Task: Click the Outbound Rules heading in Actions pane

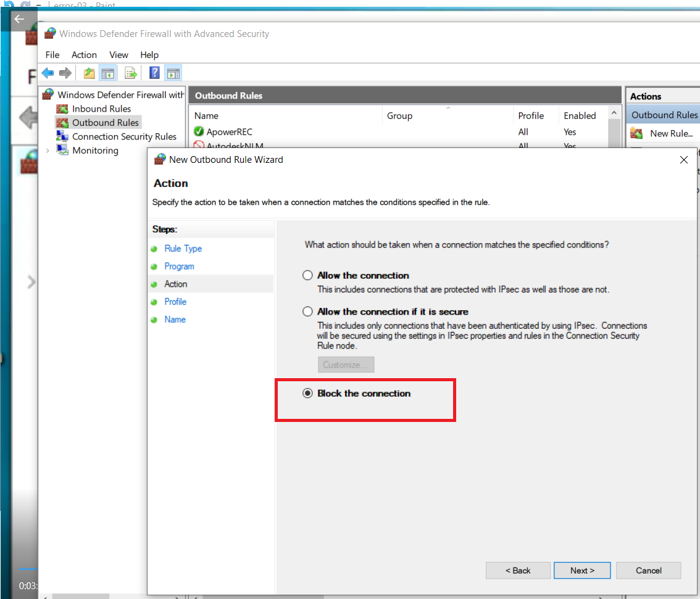Action: [x=664, y=115]
